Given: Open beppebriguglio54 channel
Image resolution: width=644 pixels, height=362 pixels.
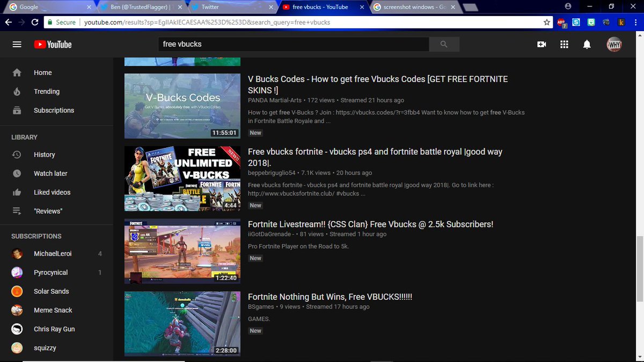Looking at the screenshot, I should click(x=272, y=173).
